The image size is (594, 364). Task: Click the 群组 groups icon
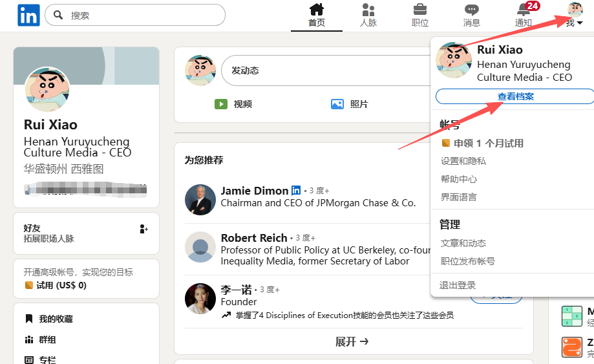pyautogui.click(x=29, y=339)
